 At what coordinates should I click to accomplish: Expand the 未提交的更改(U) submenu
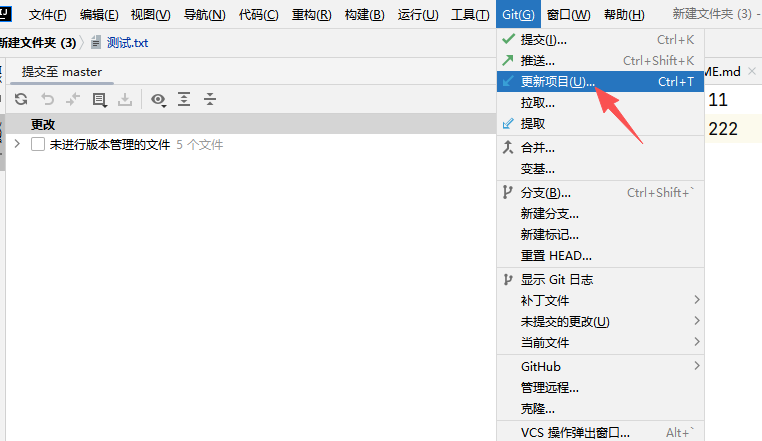click(x=697, y=320)
